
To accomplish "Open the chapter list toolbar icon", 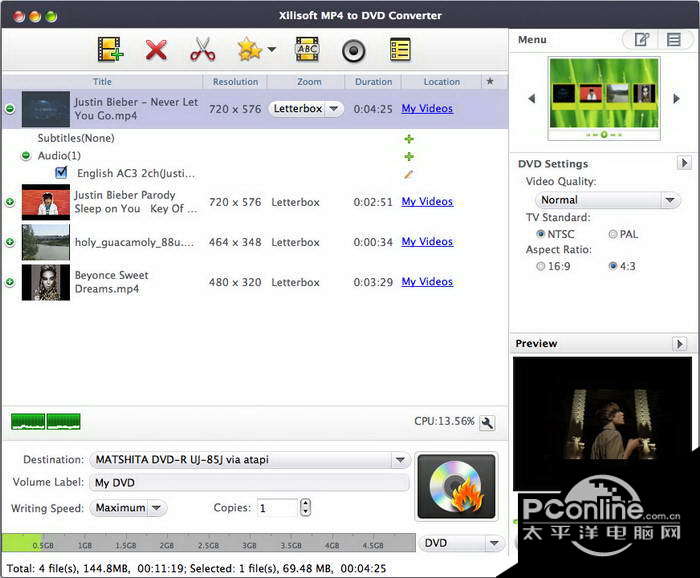I will pyautogui.click(x=400, y=50).
